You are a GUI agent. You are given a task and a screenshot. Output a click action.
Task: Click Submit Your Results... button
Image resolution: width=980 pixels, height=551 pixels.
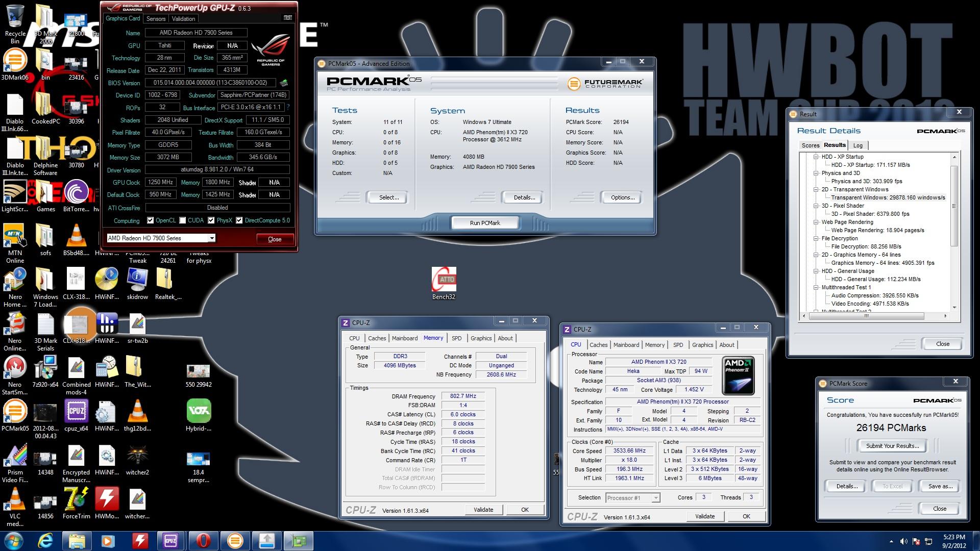tap(892, 446)
